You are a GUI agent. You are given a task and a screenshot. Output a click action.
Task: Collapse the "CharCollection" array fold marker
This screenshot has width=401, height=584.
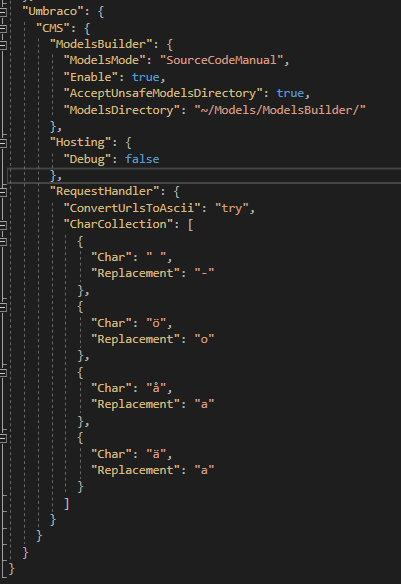pos(3,225)
